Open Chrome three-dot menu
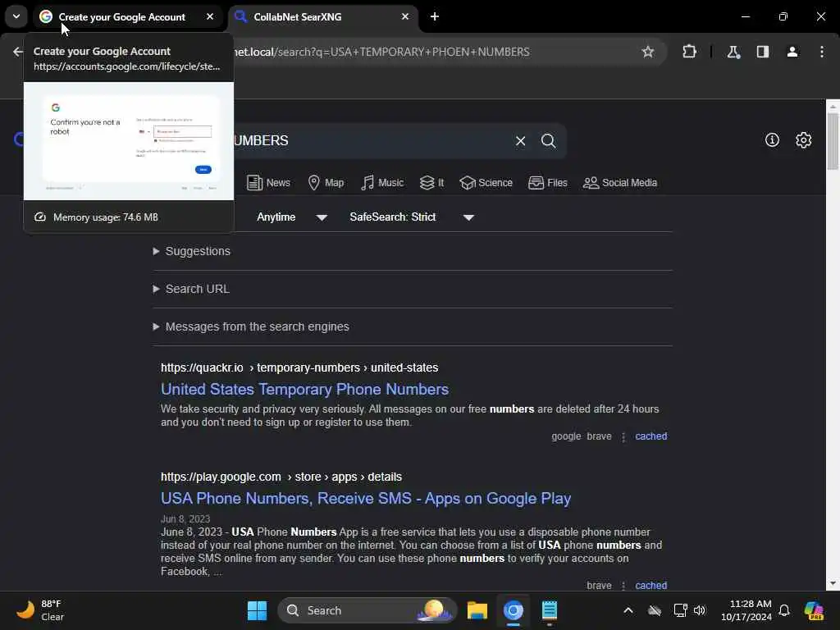The image size is (840, 630). tap(821, 52)
